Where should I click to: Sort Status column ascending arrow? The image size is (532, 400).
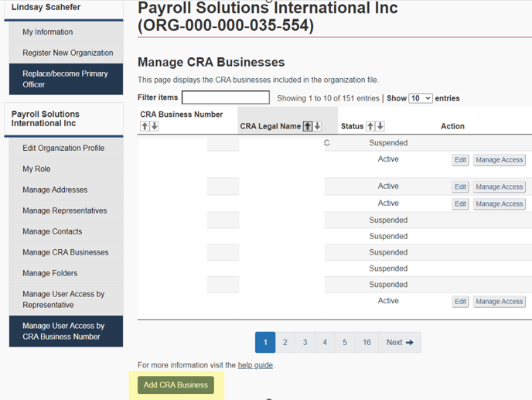(x=370, y=126)
